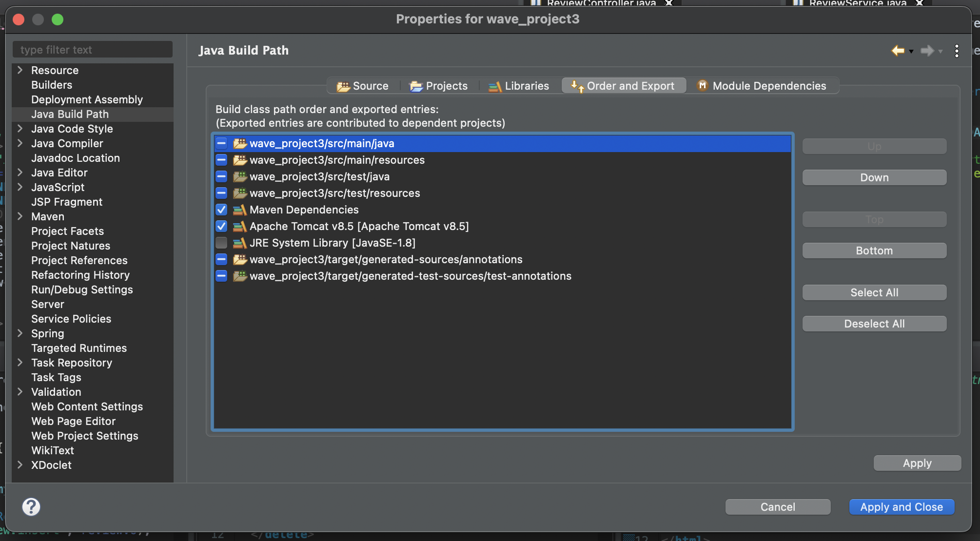
Task: Move selected entry Down
Action: [x=874, y=177]
